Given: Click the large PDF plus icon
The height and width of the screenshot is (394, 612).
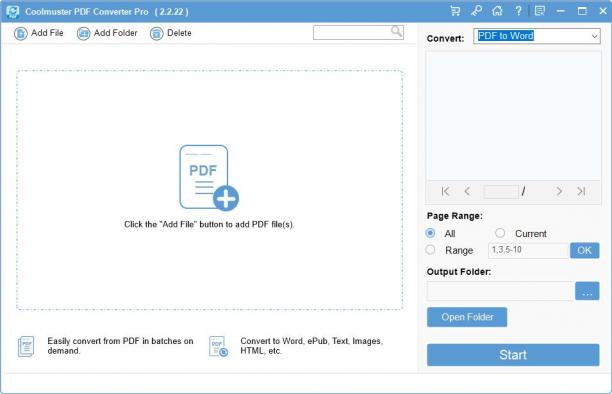Looking at the screenshot, I should pos(209,178).
